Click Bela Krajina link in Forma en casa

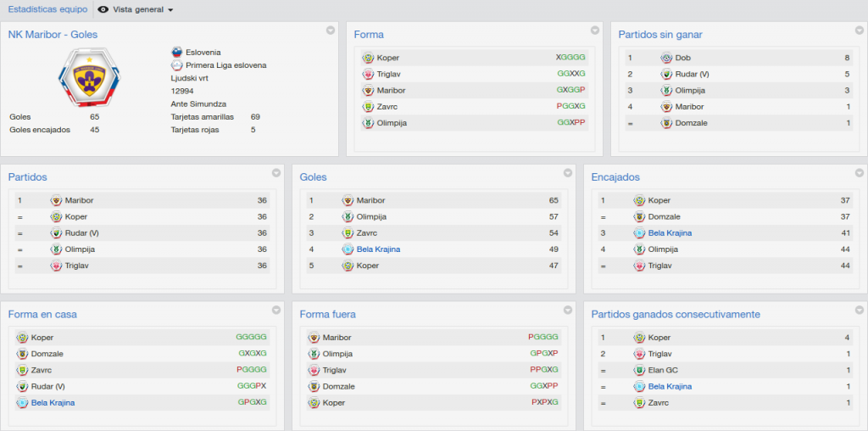[53, 403]
